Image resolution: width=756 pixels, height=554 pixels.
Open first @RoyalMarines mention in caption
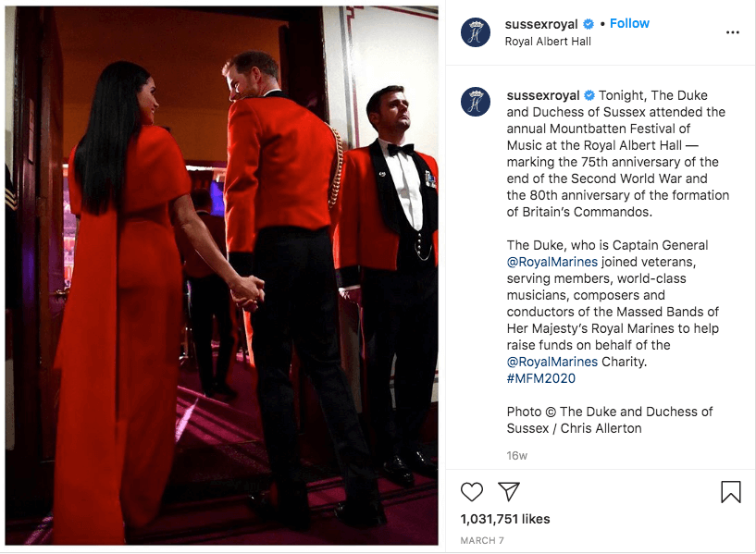552,262
